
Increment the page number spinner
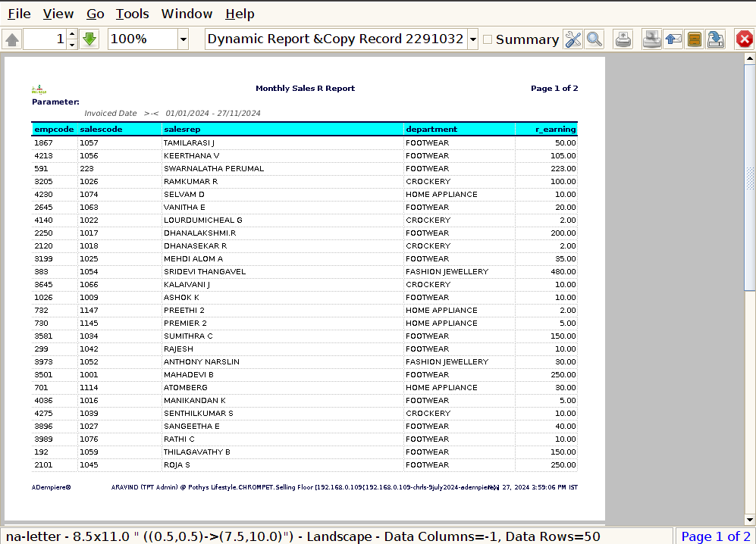(72, 34)
